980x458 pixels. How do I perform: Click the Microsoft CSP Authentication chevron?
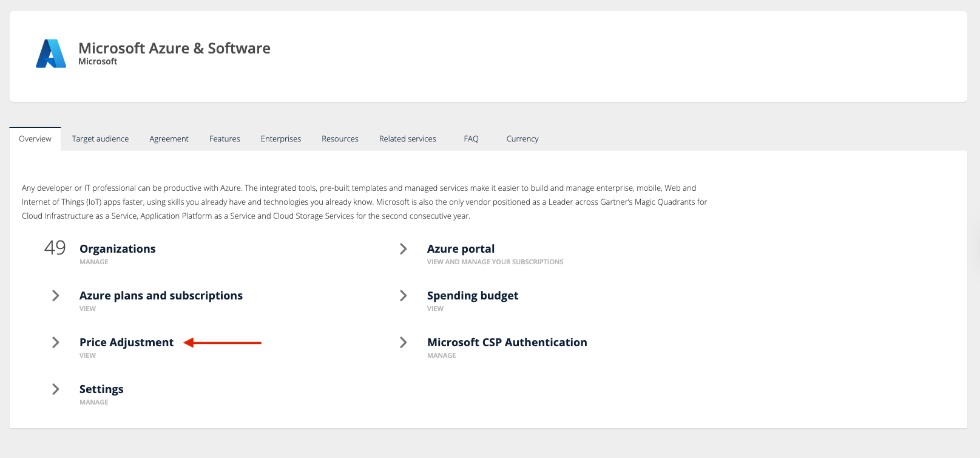(x=404, y=343)
